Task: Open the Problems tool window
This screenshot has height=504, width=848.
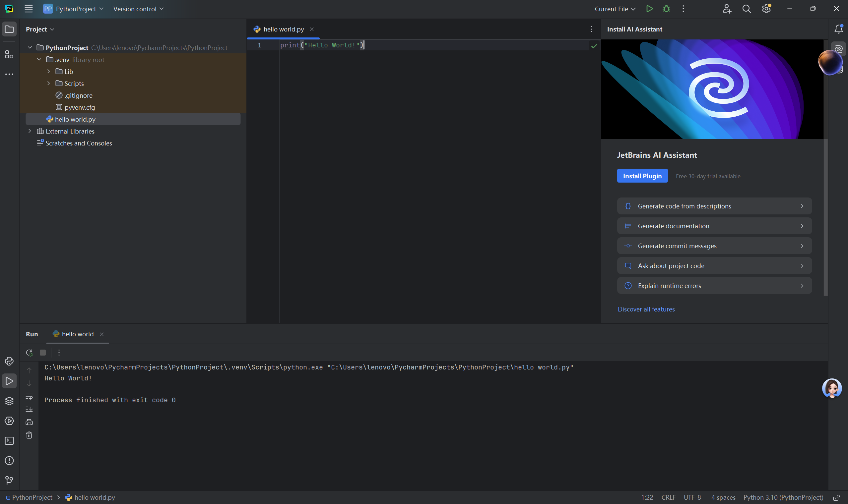Action: [9, 461]
